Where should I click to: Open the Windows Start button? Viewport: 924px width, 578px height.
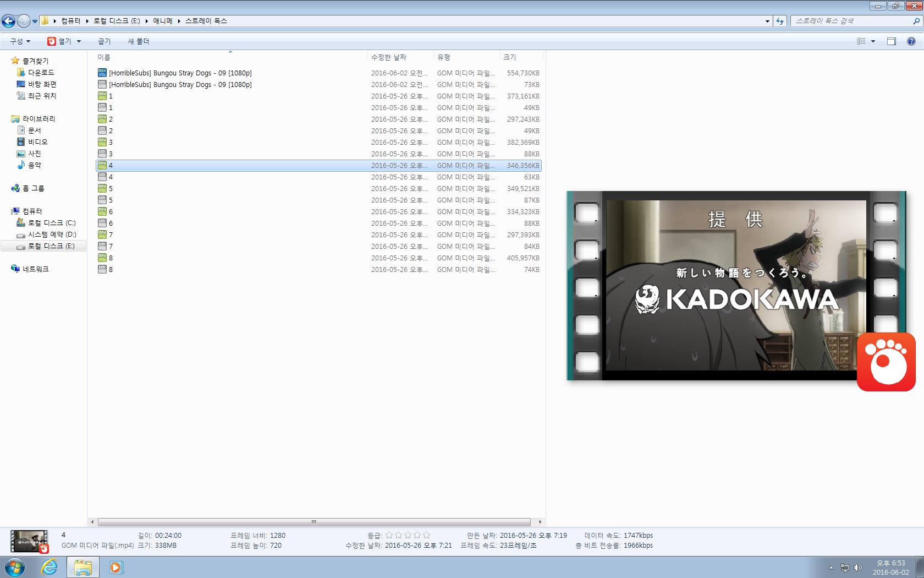click(x=14, y=567)
